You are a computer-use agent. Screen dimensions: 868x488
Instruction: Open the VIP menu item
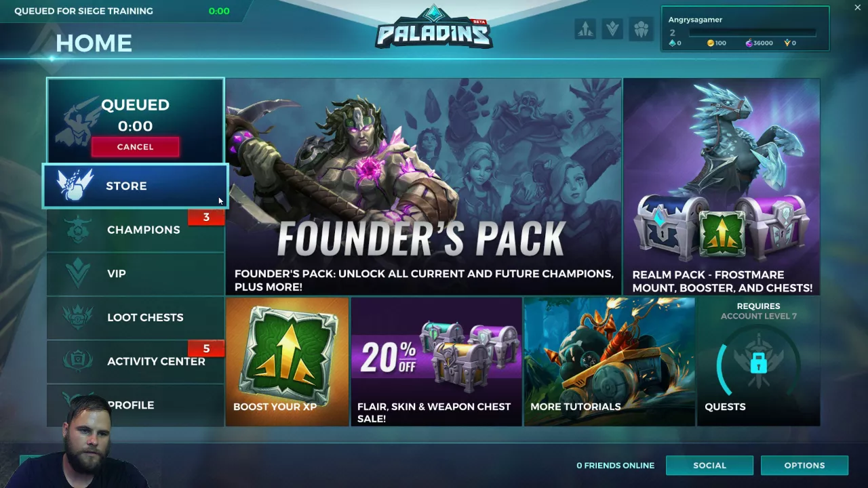[x=136, y=274]
